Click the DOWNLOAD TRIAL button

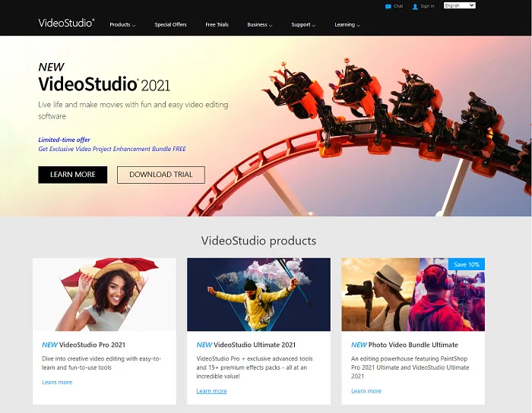click(x=161, y=175)
